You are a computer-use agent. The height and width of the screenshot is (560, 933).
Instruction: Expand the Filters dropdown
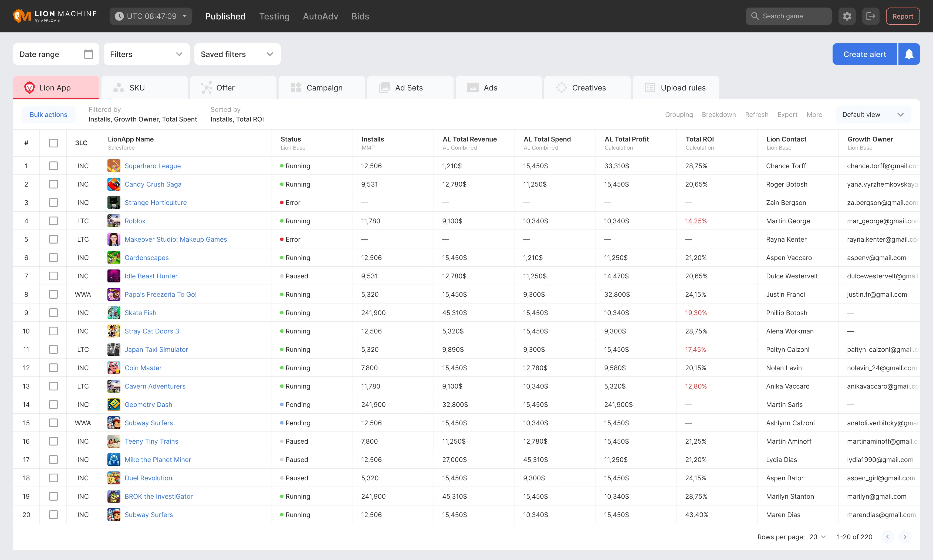pos(147,54)
